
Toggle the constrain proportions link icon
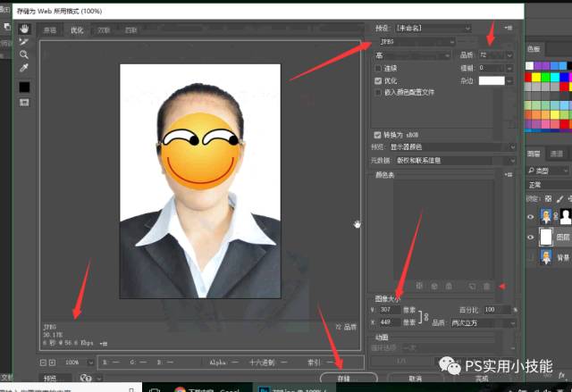(425, 316)
